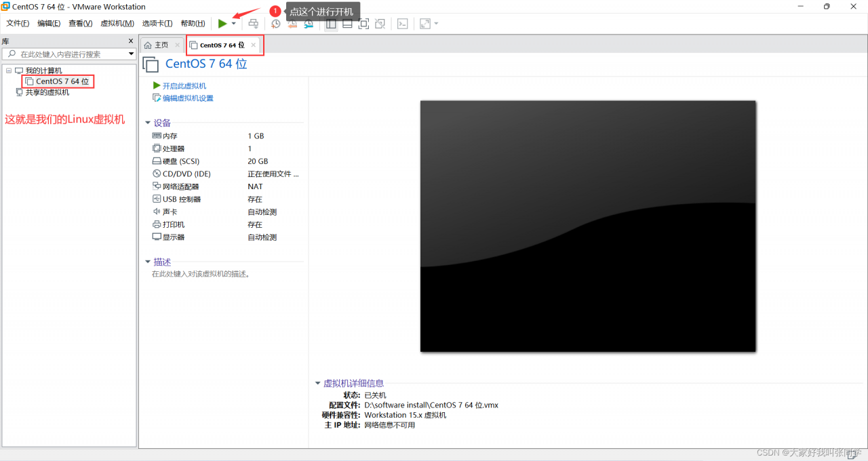This screenshot has width=868, height=461.
Task: Click the enter full screen mode icon
Action: point(363,24)
